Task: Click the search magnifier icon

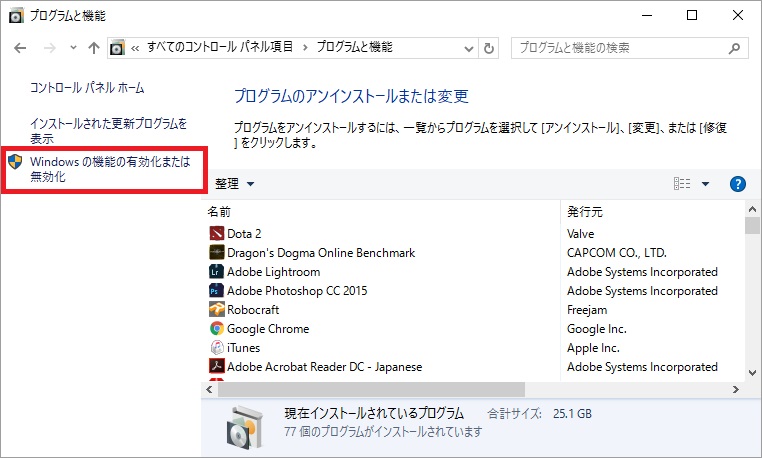Action: pos(734,48)
